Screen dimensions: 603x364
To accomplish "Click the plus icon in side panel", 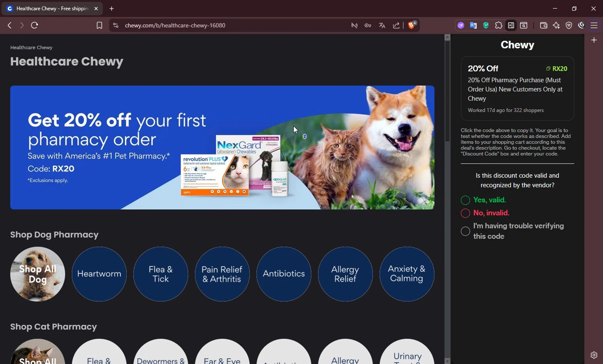I will (x=594, y=40).
